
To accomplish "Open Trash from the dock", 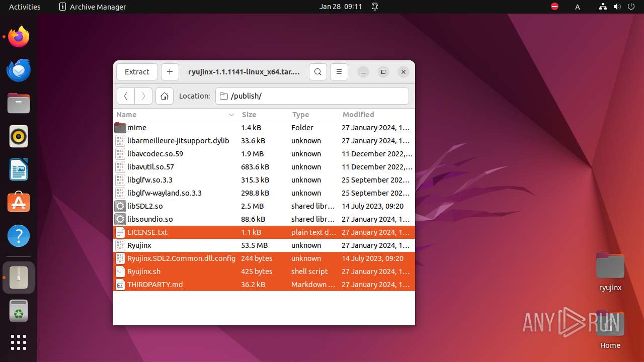I will 19,311.
